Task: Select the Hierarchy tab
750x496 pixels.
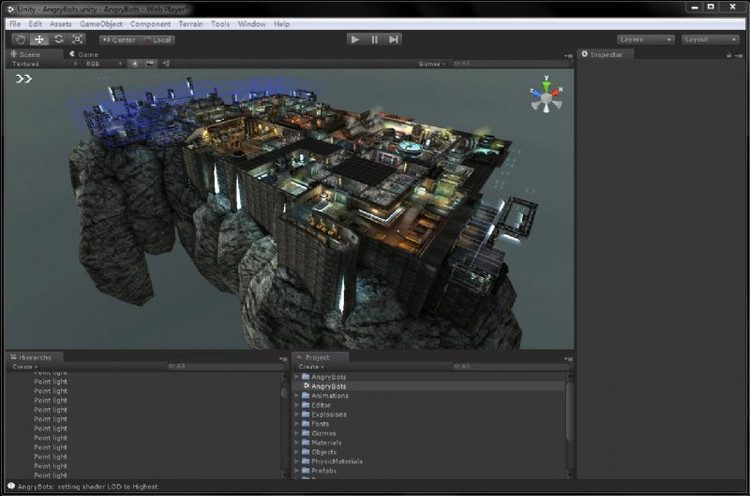Action: click(34, 357)
